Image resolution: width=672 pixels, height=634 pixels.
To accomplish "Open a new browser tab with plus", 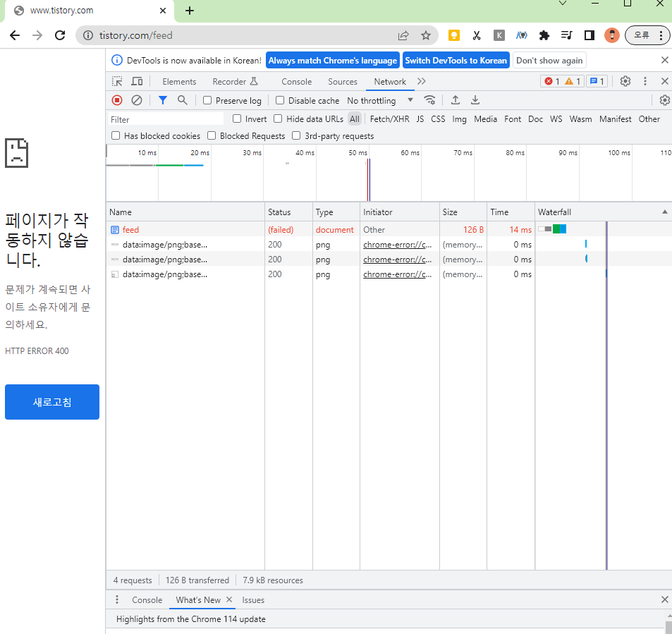I will (190, 11).
